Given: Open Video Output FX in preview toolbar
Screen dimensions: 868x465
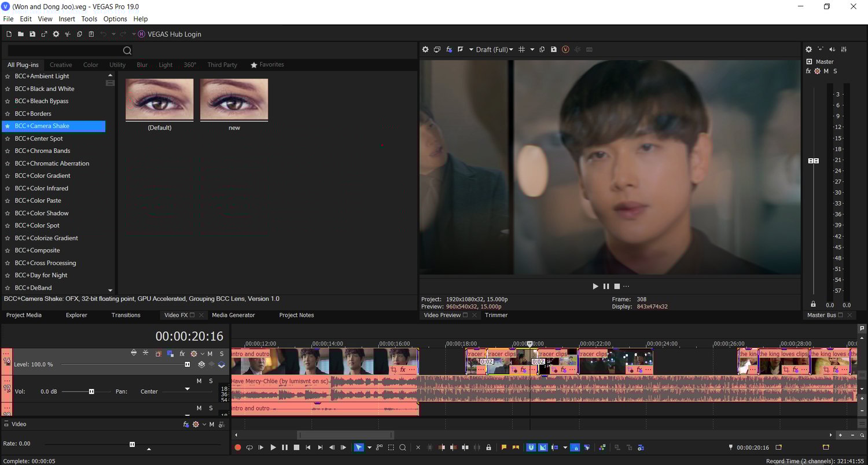Looking at the screenshot, I should pos(449,50).
